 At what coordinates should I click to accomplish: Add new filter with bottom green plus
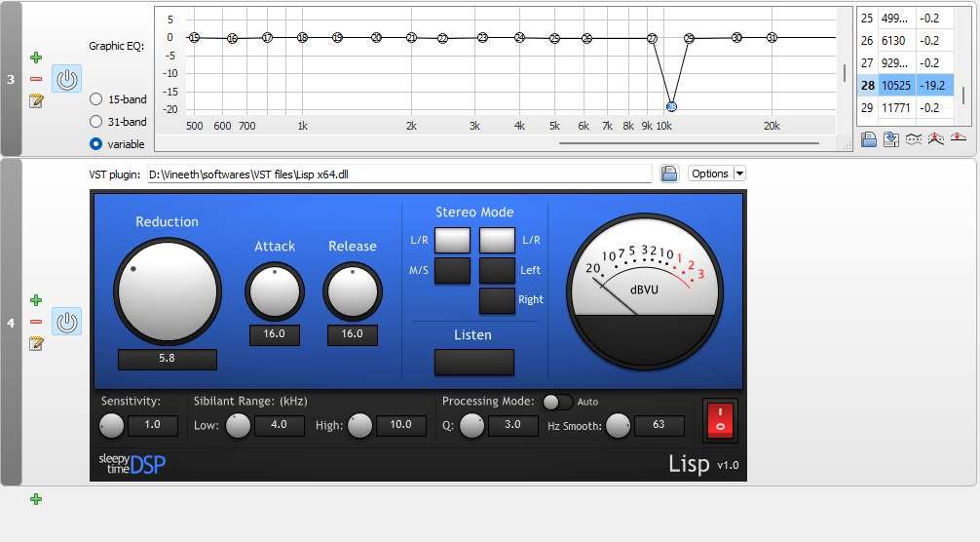tap(36, 499)
